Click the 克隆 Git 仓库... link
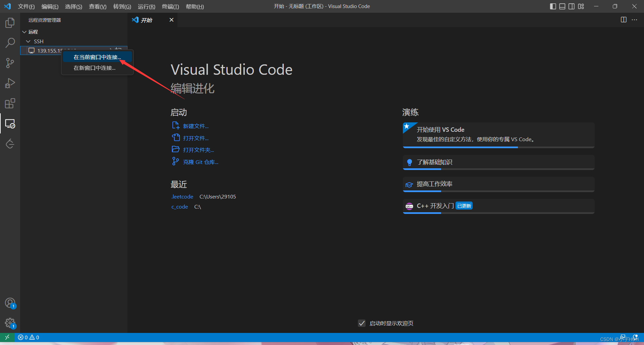This screenshot has height=345, width=644. tap(201, 162)
